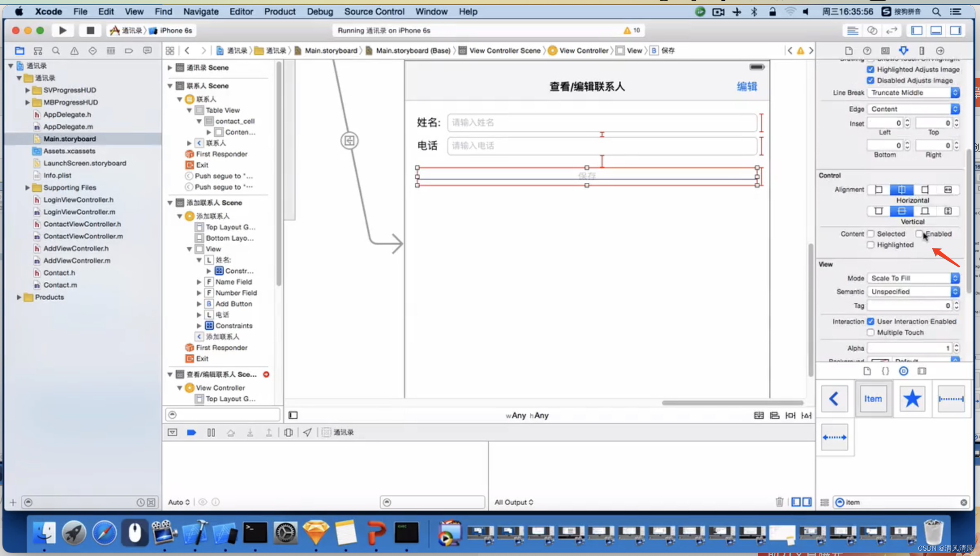The height and width of the screenshot is (556, 980).
Task: Toggle the debug area visibility
Action: pos(936,30)
